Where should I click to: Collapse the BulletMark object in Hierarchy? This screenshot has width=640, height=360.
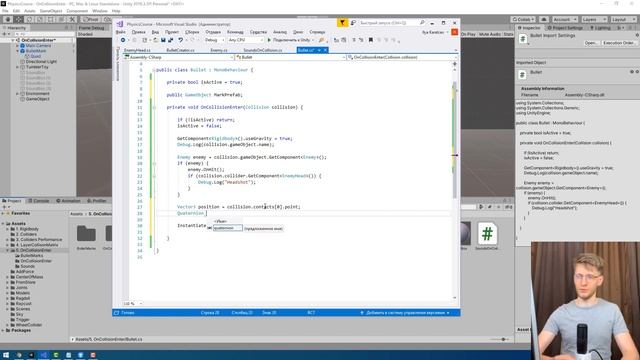pos(18,51)
